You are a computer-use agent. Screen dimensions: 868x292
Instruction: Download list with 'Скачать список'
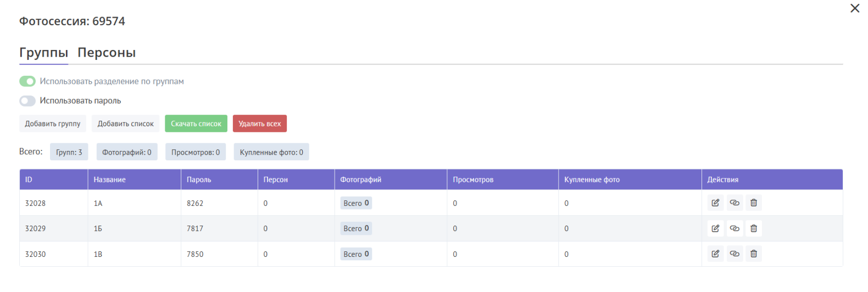point(196,123)
